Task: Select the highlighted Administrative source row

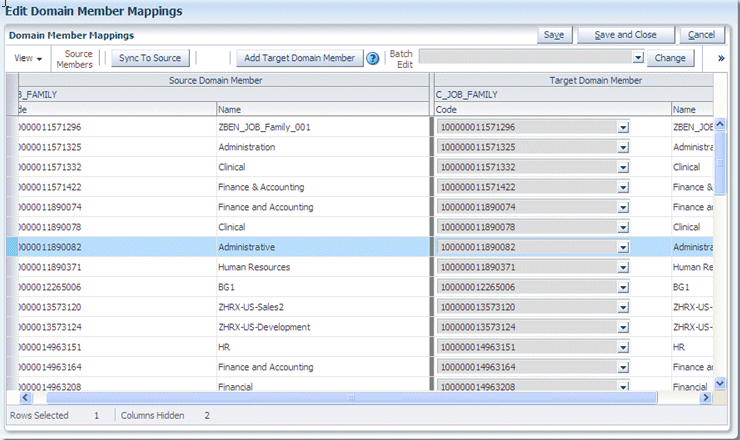Action: pyautogui.click(x=224, y=247)
